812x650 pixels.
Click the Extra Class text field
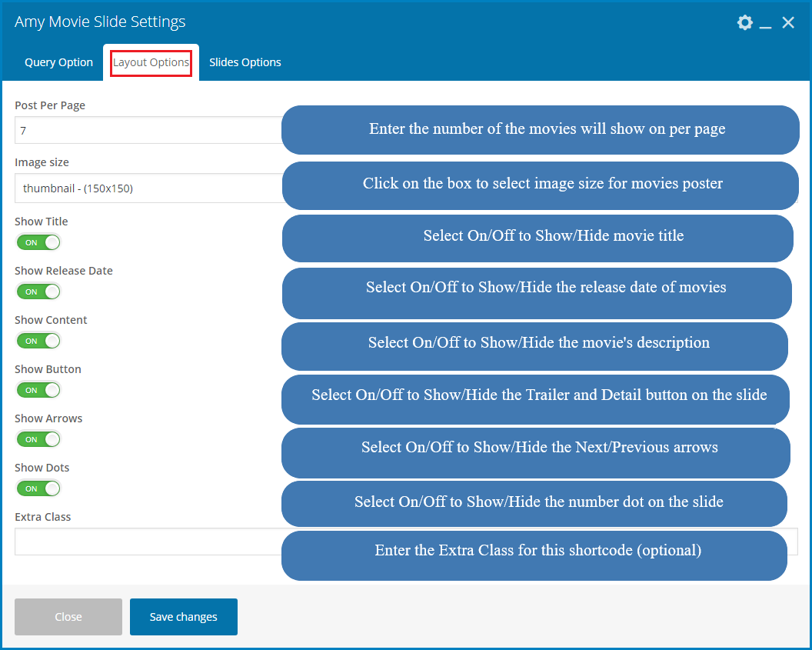(146, 542)
